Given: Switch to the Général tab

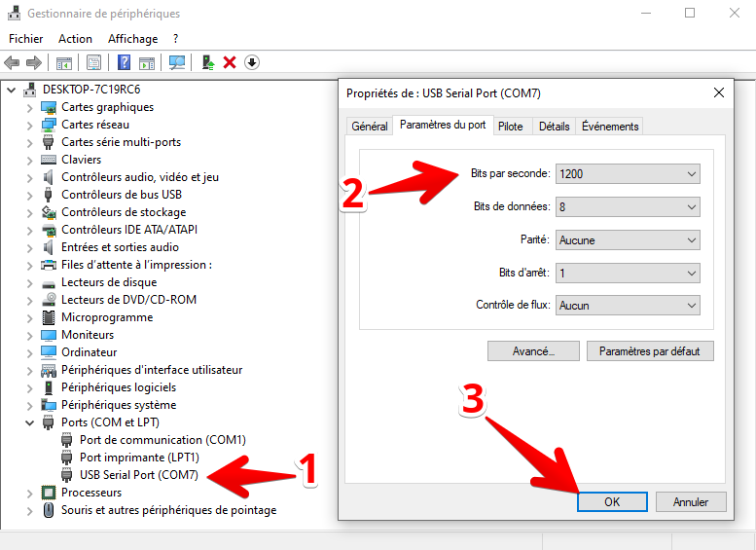Looking at the screenshot, I should pos(370,127).
